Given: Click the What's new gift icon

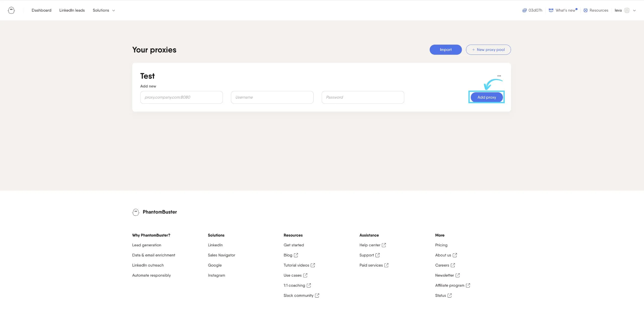Looking at the screenshot, I should point(551,10).
